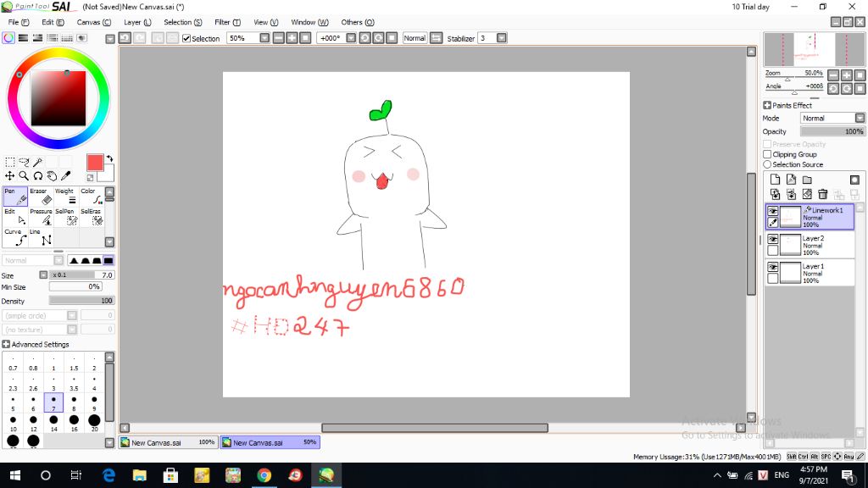Enable the Clipping Group checkbox
The width and height of the screenshot is (868, 488).
(x=767, y=154)
